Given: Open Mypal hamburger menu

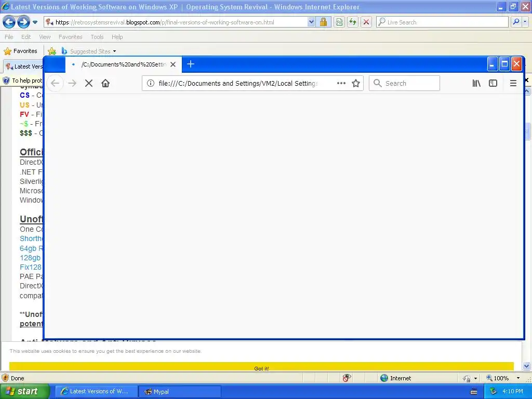Looking at the screenshot, I should pyautogui.click(x=513, y=83).
